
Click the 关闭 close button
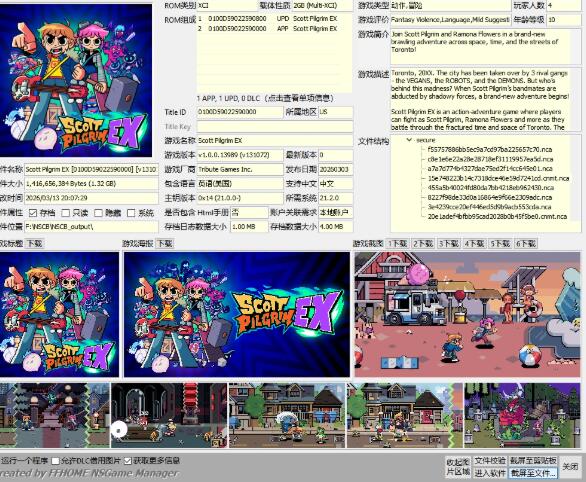click(570, 467)
